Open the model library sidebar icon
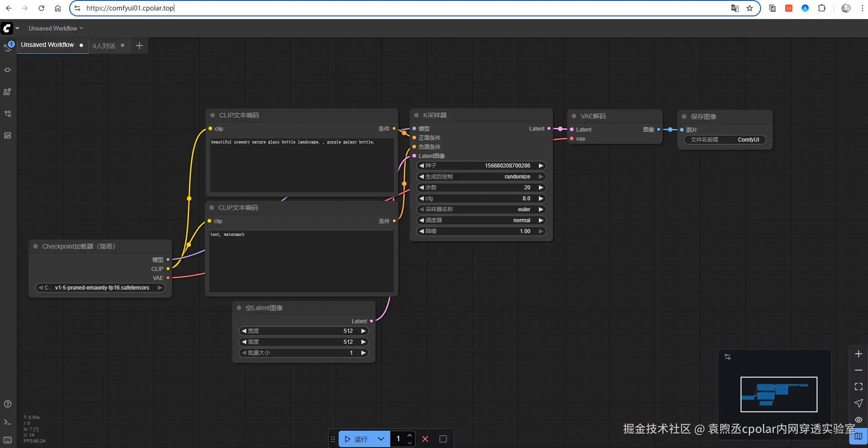 (x=8, y=92)
